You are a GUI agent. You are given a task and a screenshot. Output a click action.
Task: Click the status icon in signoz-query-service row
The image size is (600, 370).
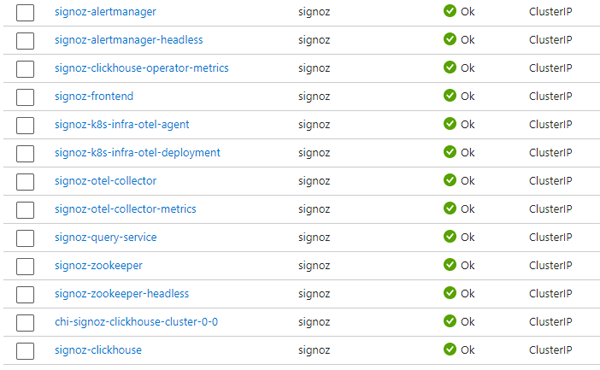pyautogui.click(x=450, y=236)
